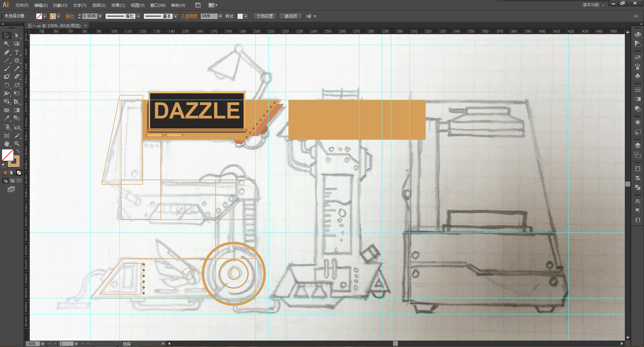644x347 pixels.
Task: Open the 基本 brush definition dropdown
Action: click(x=175, y=16)
